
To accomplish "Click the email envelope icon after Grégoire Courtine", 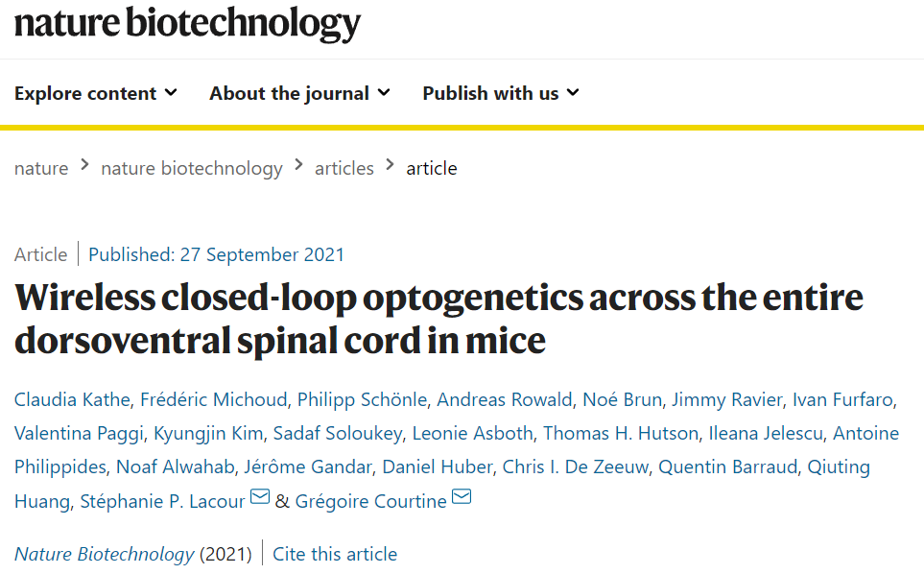I will [x=462, y=497].
